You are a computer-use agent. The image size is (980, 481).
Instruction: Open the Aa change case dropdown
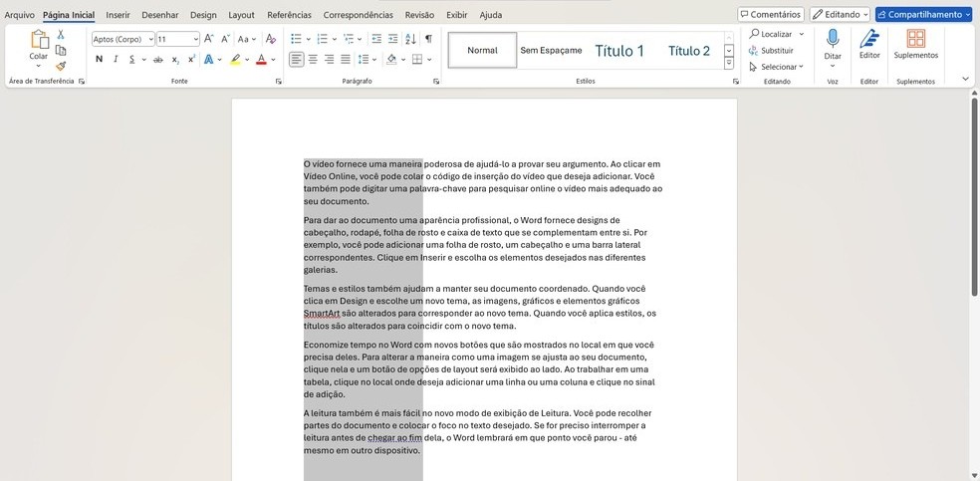[247, 39]
